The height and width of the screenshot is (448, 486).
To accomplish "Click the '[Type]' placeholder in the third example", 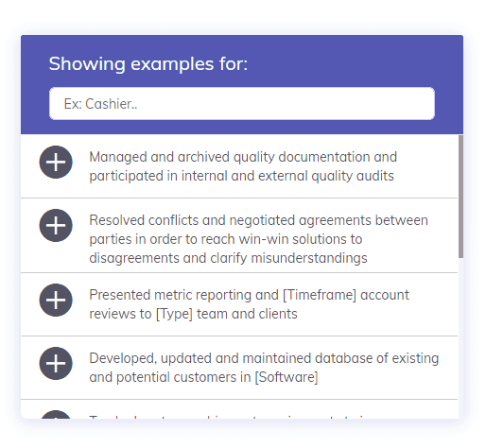I will pyautogui.click(x=174, y=314).
